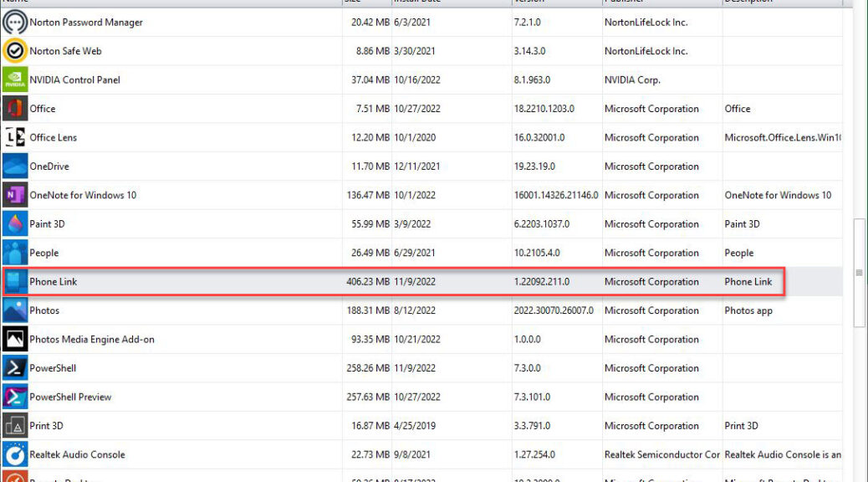Viewport: 868px width, 482px height.
Task: Click the 136.47 MB size cell
Action: point(368,195)
